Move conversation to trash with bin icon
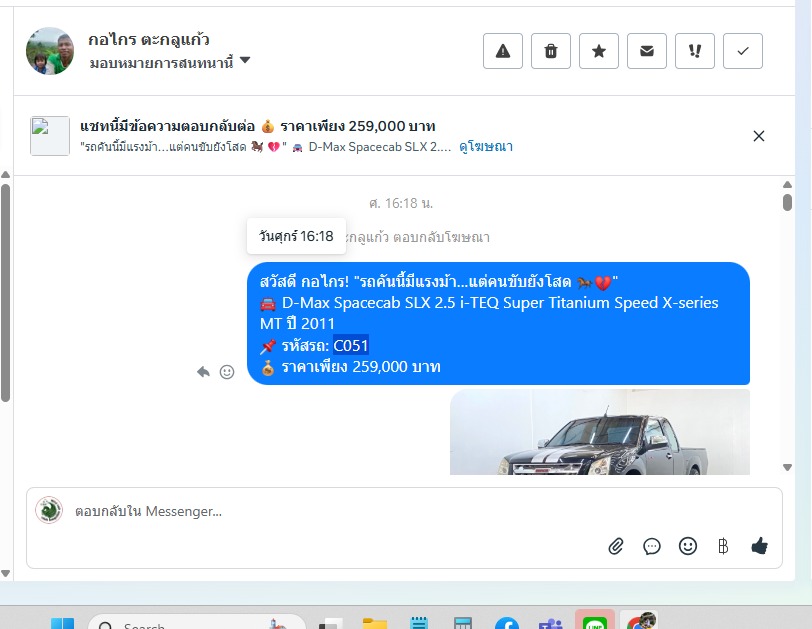 tap(551, 51)
